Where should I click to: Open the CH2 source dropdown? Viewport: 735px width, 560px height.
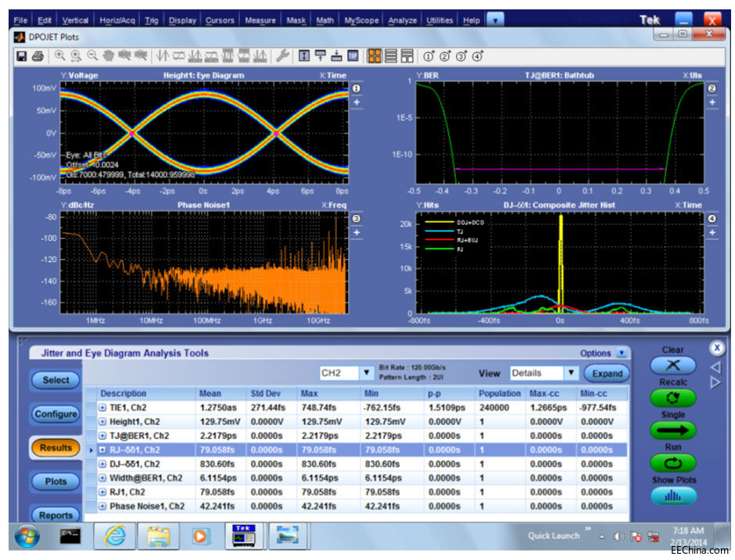pyautogui.click(x=366, y=373)
